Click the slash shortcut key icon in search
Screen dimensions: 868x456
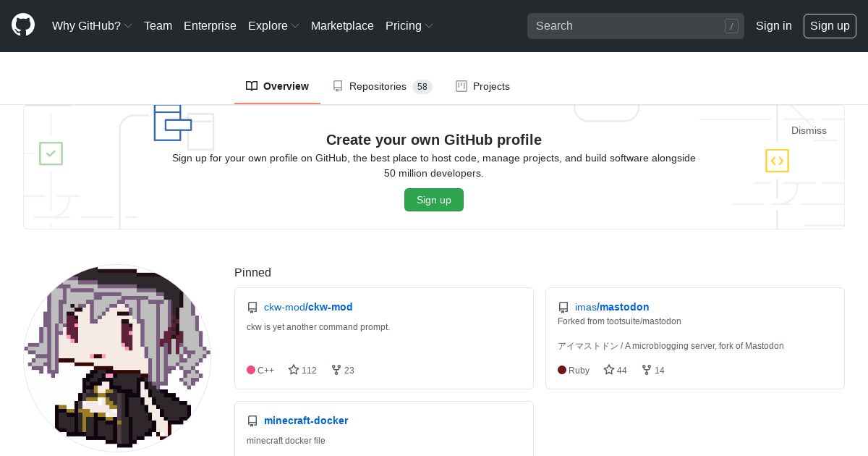(731, 26)
